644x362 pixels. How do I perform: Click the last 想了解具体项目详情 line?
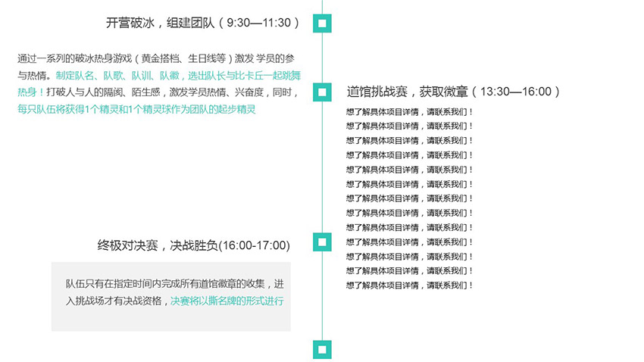409,286
